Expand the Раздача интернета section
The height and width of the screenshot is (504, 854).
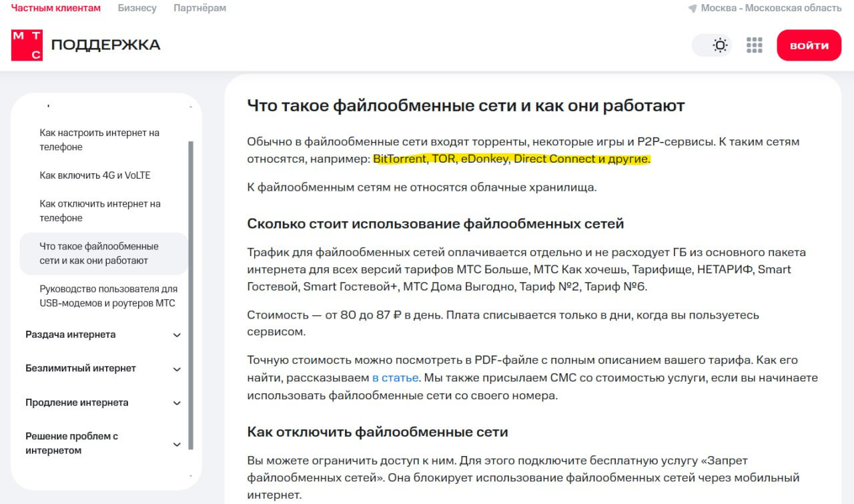(x=177, y=335)
